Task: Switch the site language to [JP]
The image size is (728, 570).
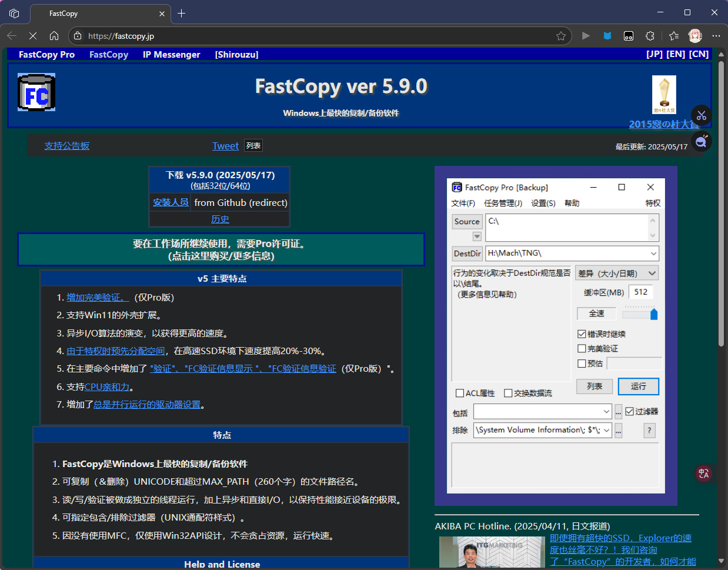Action: point(654,54)
